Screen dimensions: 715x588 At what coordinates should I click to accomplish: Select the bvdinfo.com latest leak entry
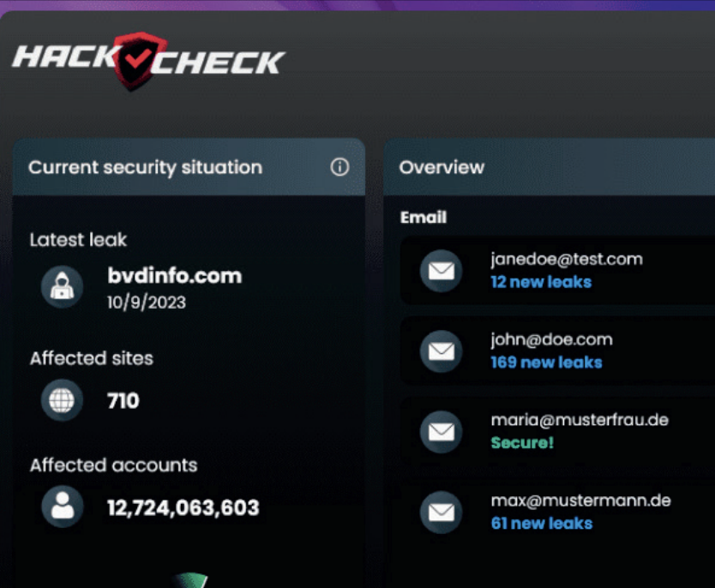coord(174,276)
